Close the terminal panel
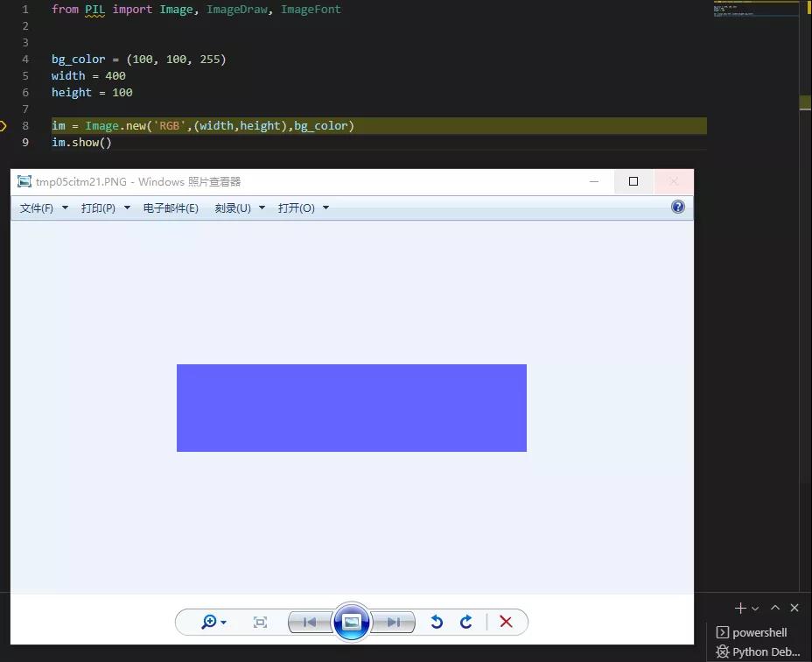The height and width of the screenshot is (662, 812). click(x=794, y=608)
